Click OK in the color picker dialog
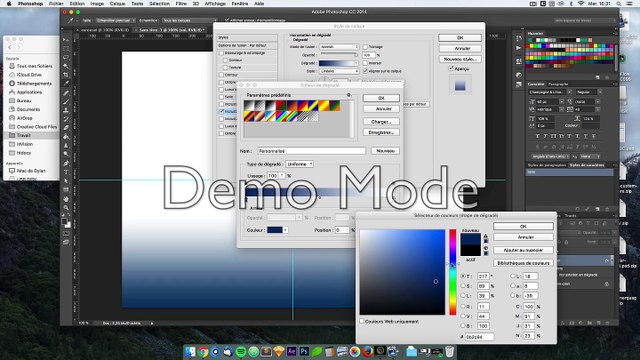 (523, 226)
